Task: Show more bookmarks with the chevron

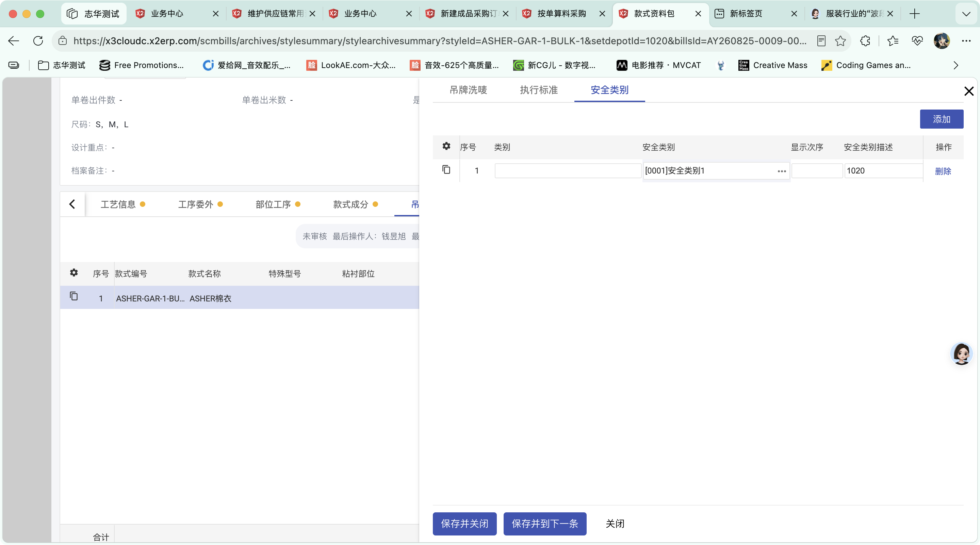Action: (955, 65)
